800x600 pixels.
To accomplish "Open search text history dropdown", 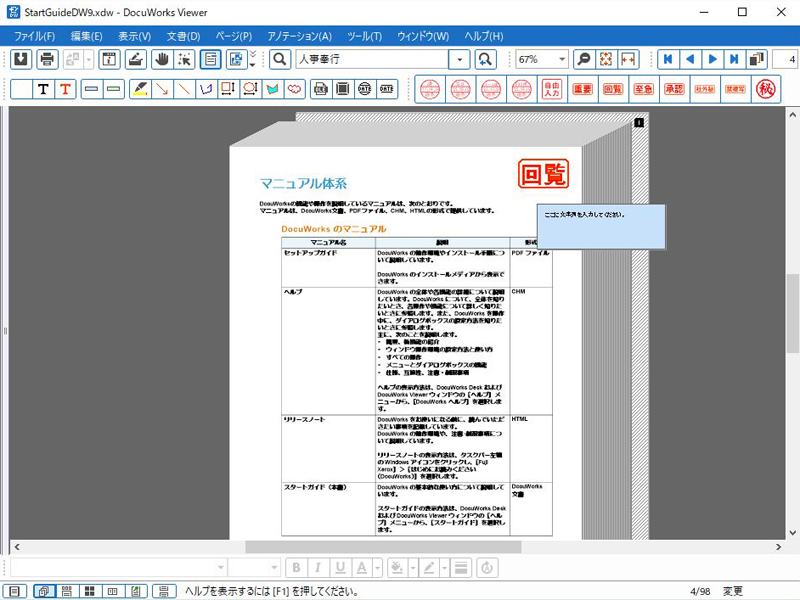I will (459, 59).
